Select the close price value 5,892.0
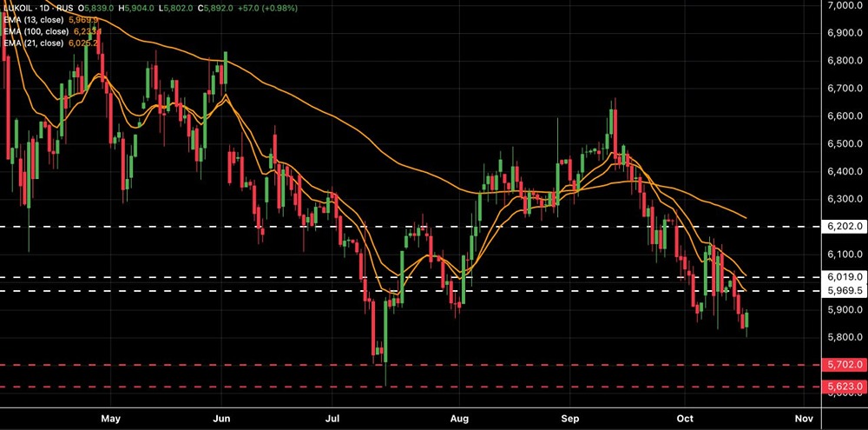The image size is (868, 430). tap(218, 9)
